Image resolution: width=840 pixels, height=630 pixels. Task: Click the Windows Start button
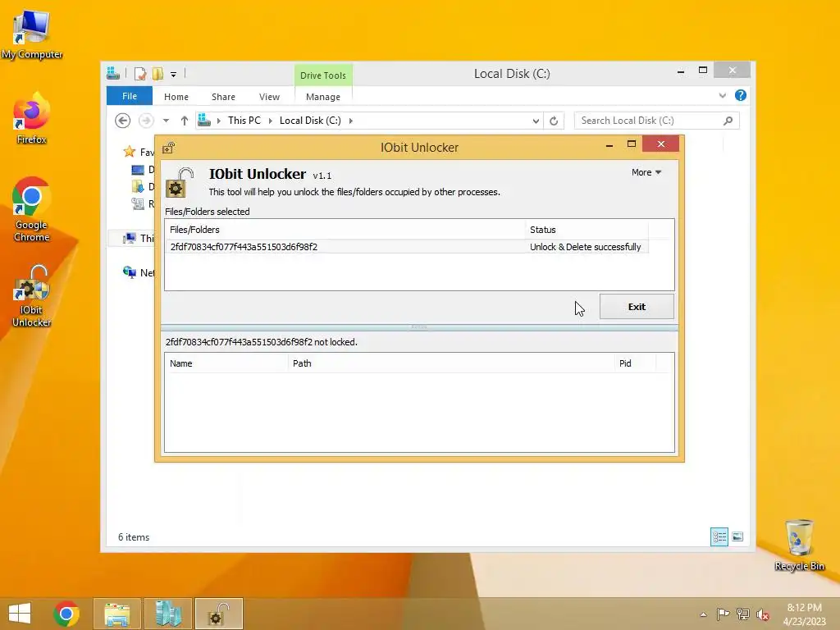(20, 614)
